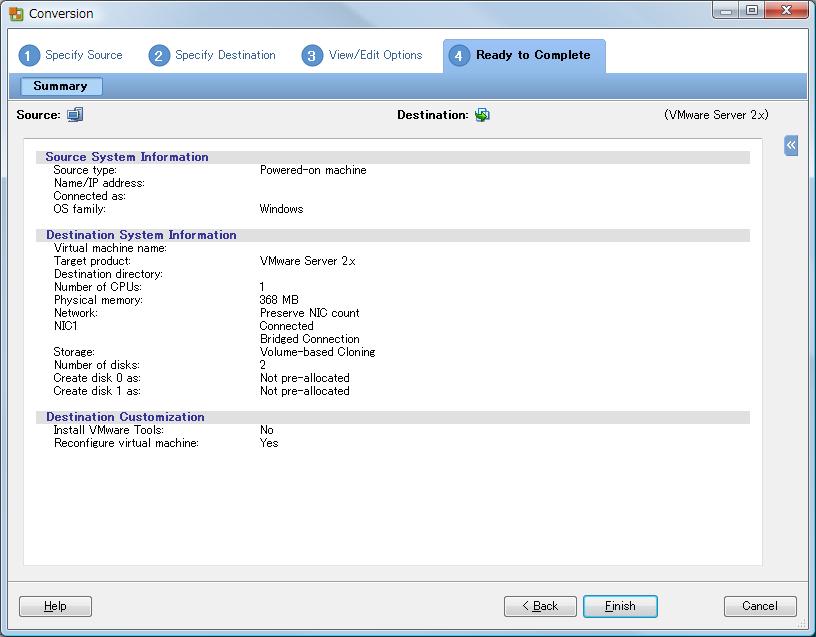816x637 pixels.
Task: Collapse the side panel with double-chevron button
Action: pos(791,145)
